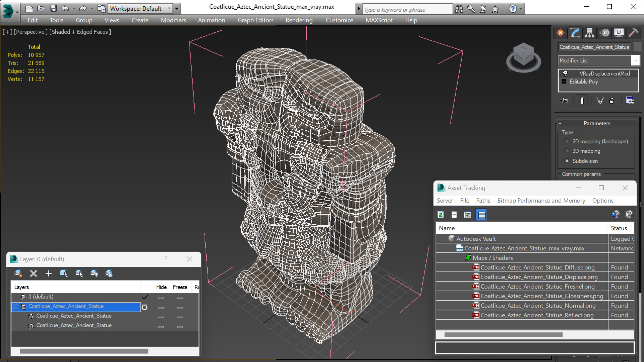Open the Hierarchy command panel tab
644x362 pixels.
[x=589, y=33]
